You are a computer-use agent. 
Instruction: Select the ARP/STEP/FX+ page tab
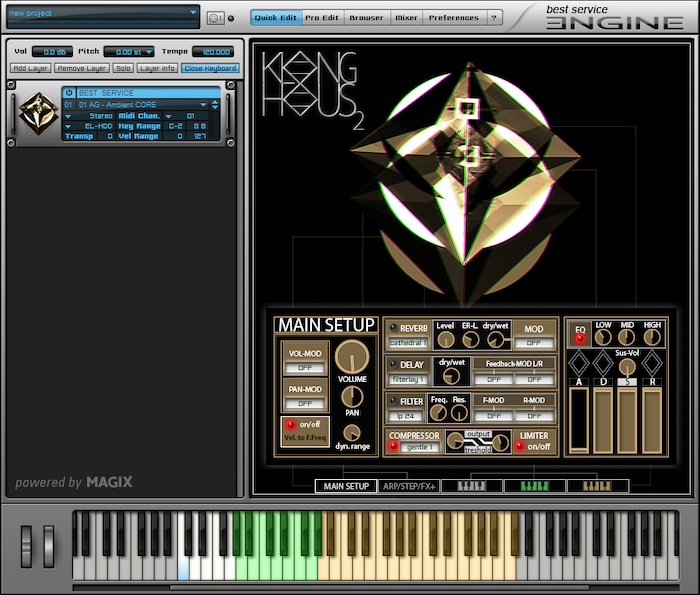[x=409, y=486]
